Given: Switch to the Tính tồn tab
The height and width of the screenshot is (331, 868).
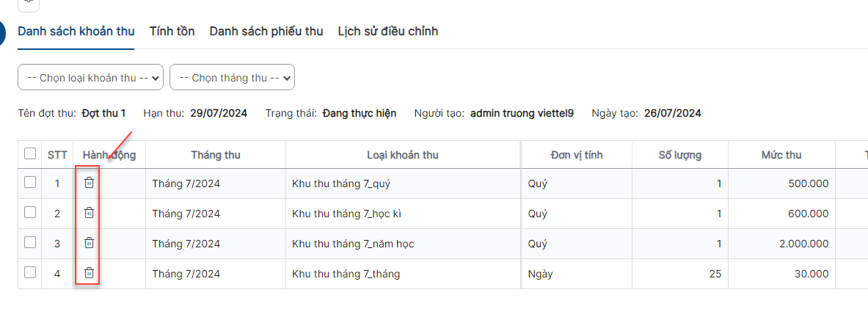Looking at the screenshot, I should (172, 32).
